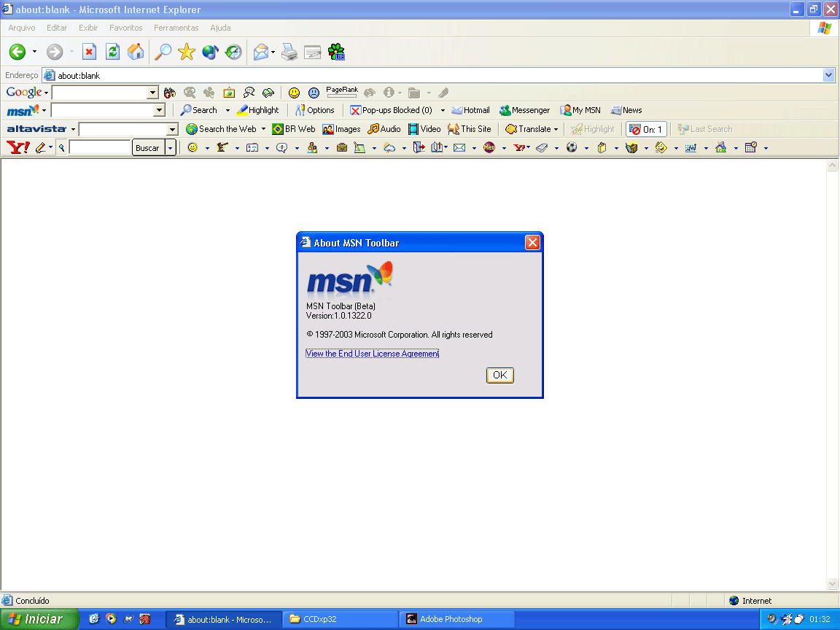Open the History clock icon
Image resolution: width=840 pixels, height=630 pixels.
[x=233, y=52]
